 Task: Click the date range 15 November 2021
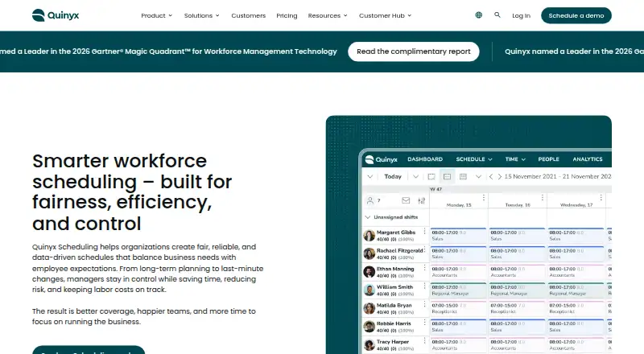(x=558, y=176)
